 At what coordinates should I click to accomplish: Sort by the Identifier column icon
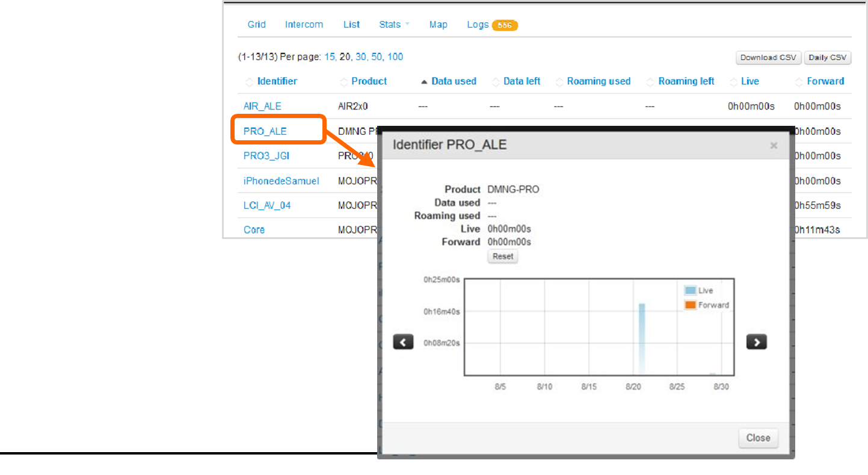[249, 82]
